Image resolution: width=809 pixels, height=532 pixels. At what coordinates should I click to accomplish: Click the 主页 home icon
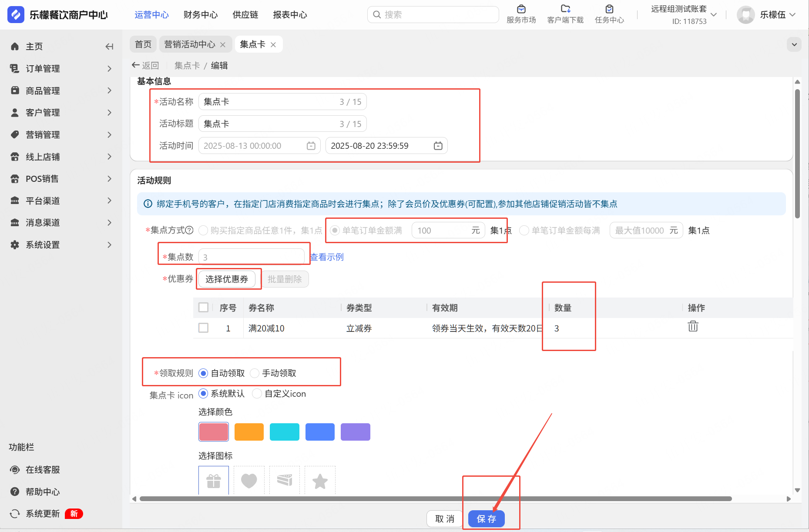15,47
